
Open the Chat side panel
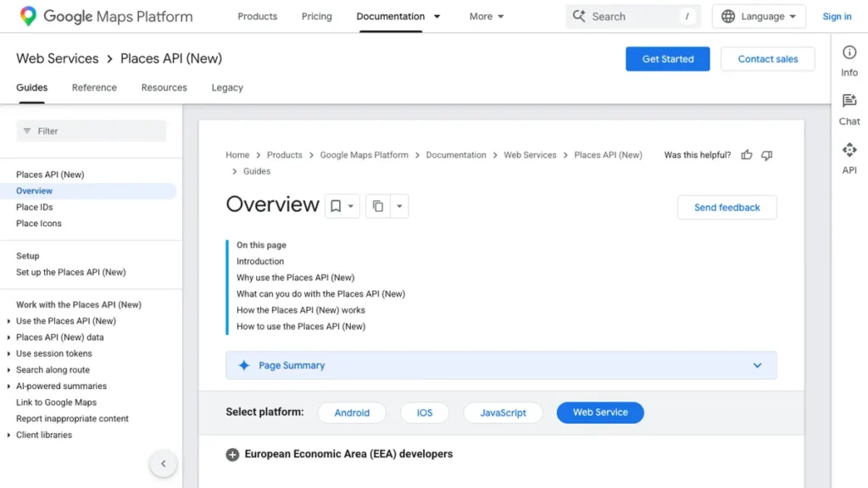pyautogui.click(x=849, y=109)
